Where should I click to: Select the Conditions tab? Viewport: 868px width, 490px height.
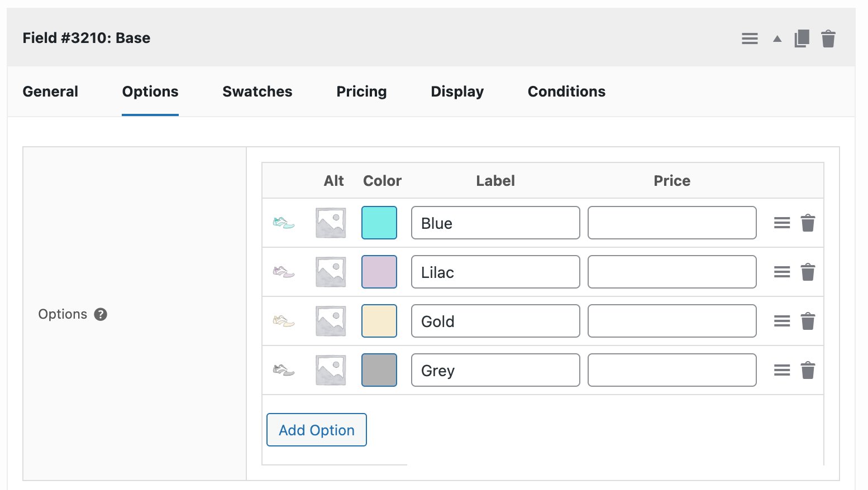[x=566, y=91]
